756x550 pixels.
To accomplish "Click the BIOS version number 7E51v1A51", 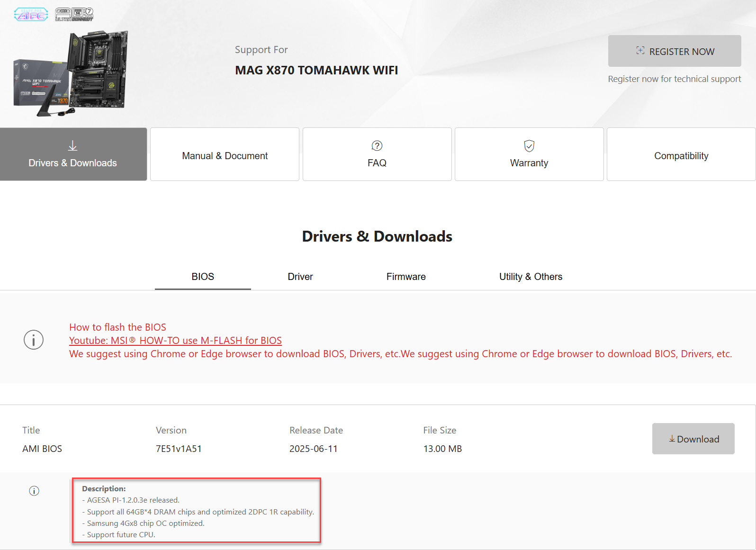I will [x=179, y=449].
